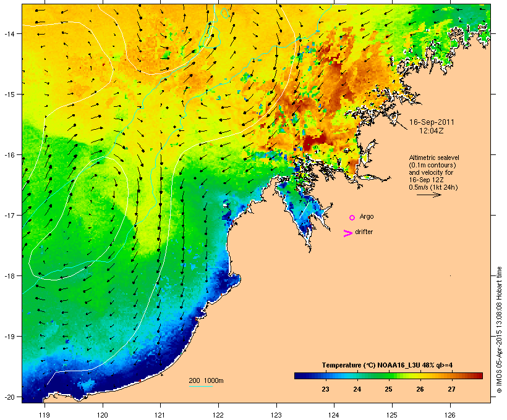Click the longitude axis label 124
The image size is (507, 420).
tap(334, 415)
